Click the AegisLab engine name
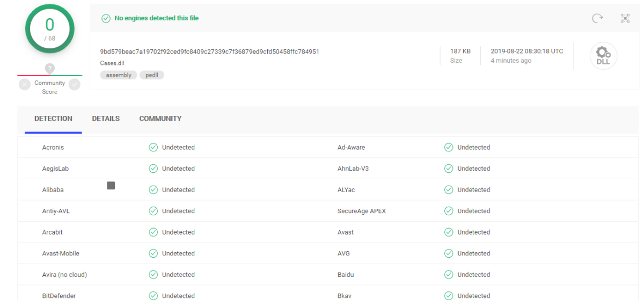 [x=55, y=169]
